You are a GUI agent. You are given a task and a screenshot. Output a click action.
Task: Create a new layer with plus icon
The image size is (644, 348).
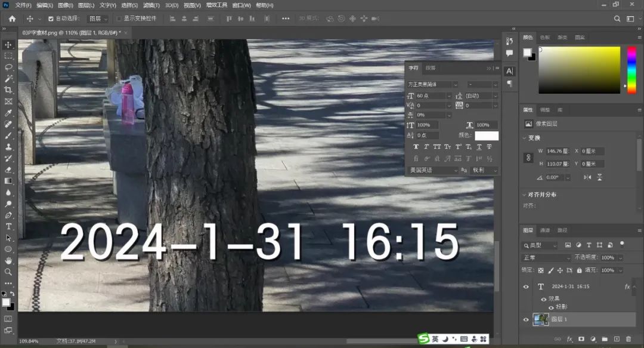(617, 339)
